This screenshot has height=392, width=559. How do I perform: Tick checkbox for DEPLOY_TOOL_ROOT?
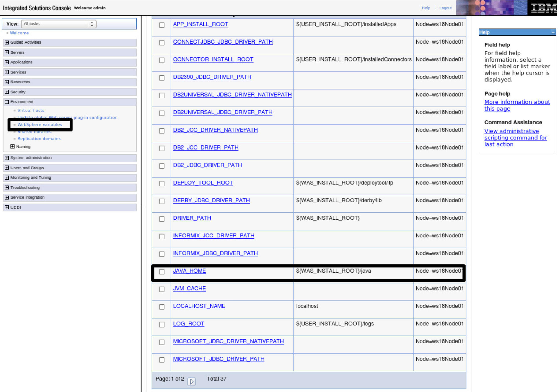pyautogui.click(x=162, y=184)
